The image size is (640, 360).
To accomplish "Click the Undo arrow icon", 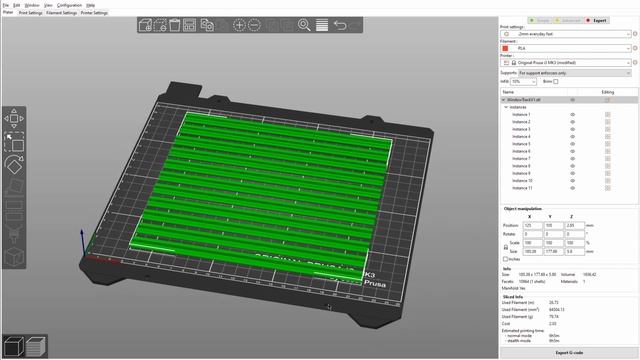I will tap(340, 25).
